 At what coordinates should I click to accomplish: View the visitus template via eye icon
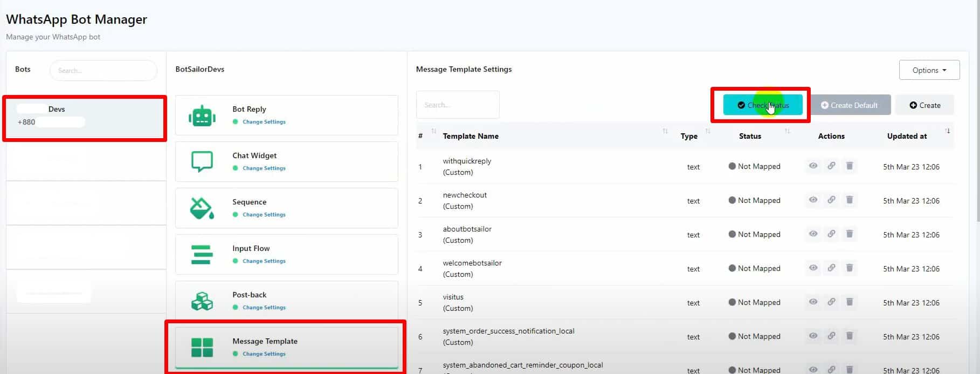pos(813,302)
